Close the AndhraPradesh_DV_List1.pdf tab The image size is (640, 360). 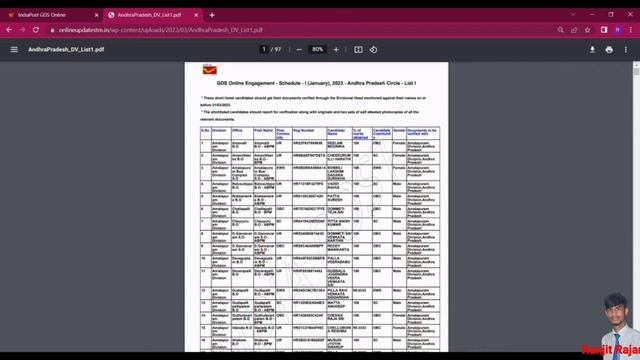pos(196,15)
